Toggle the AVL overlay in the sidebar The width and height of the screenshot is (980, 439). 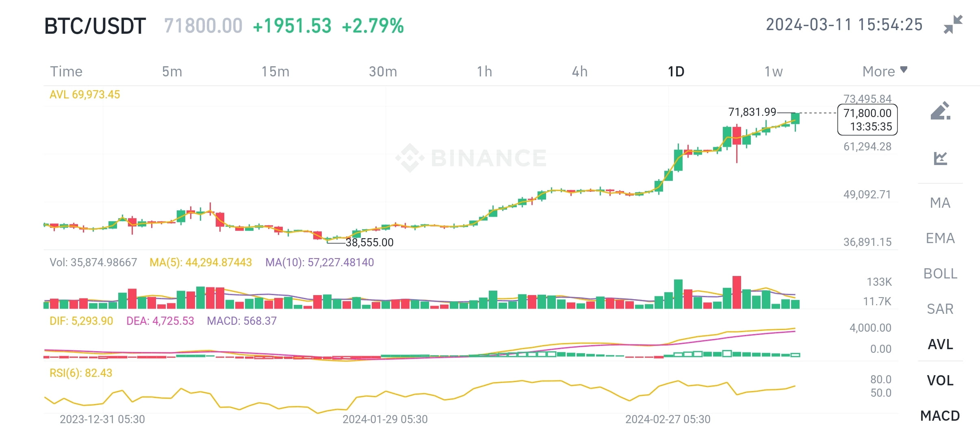pyautogui.click(x=941, y=344)
